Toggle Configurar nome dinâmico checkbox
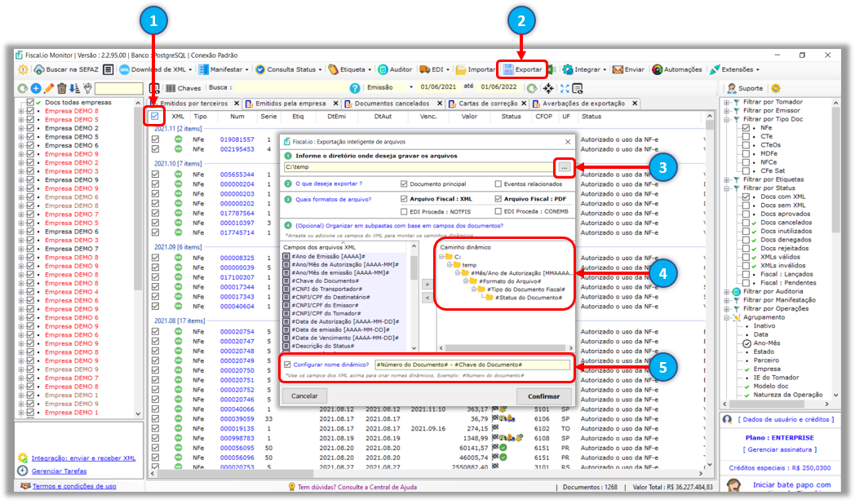The image size is (855, 504). [x=287, y=365]
